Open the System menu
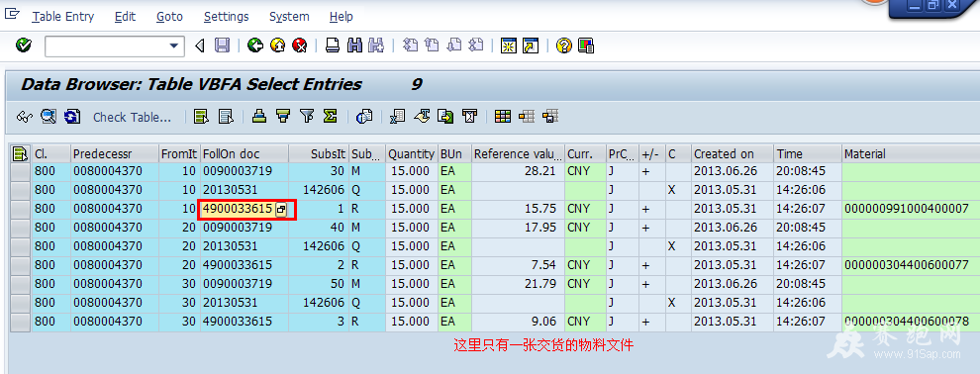Image resolution: width=980 pixels, height=374 pixels. [289, 17]
